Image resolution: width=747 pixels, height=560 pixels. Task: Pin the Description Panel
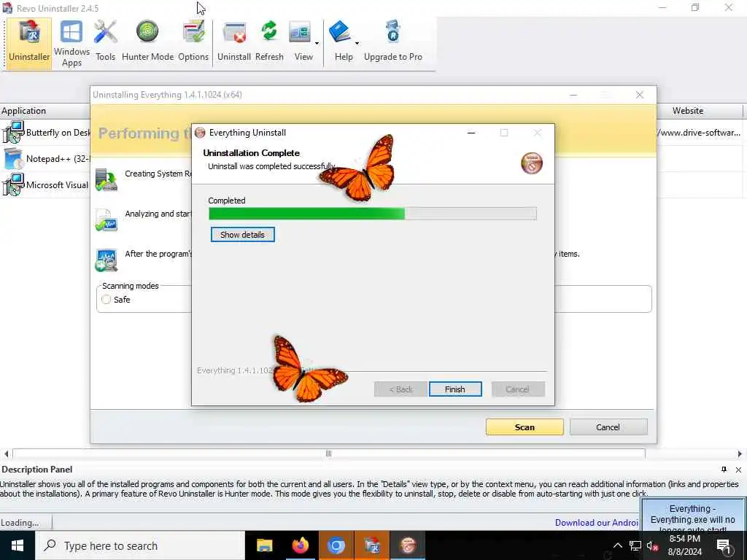724,470
